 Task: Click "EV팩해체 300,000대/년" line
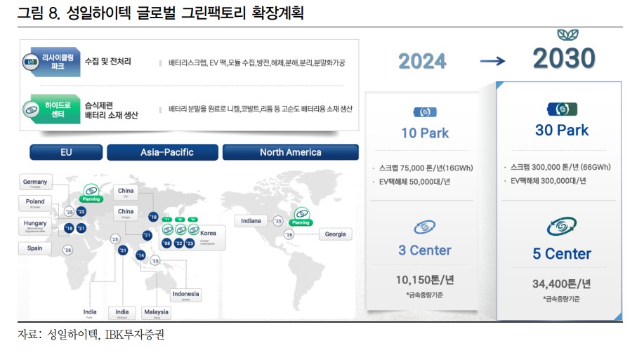(548, 181)
